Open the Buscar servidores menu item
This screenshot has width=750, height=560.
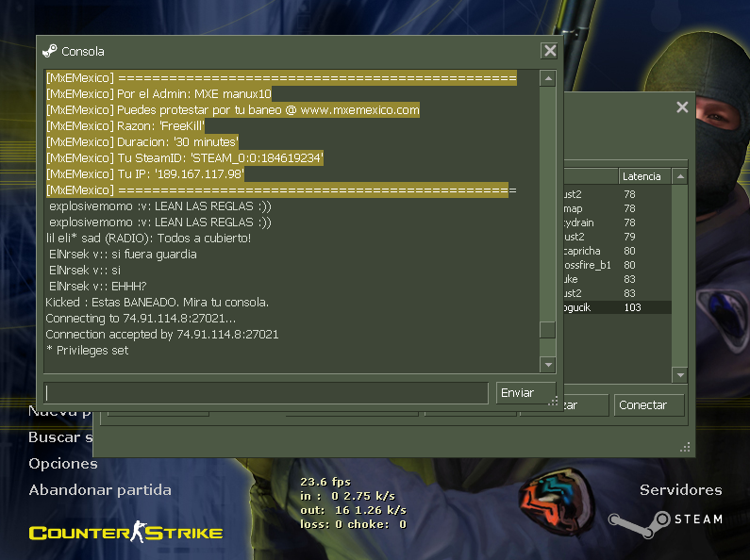(60, 437)
